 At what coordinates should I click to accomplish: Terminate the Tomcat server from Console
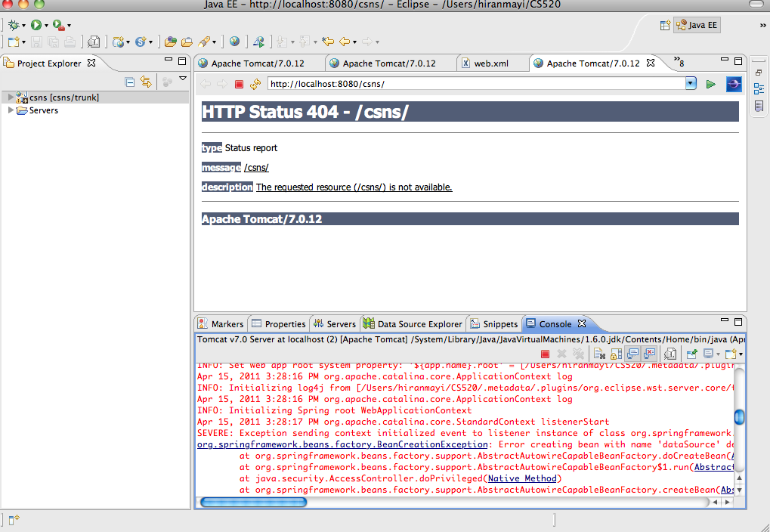coord(545,354)
